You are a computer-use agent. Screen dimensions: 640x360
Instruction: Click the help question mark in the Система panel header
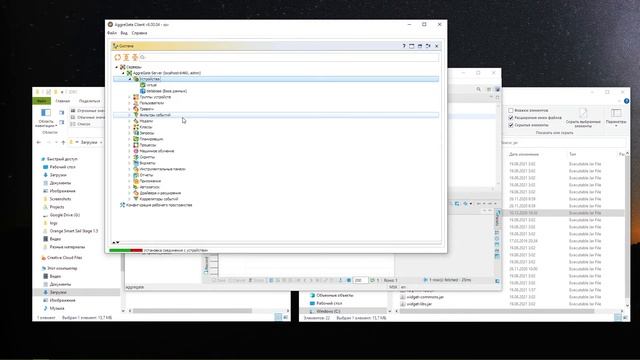coord(404,46)
